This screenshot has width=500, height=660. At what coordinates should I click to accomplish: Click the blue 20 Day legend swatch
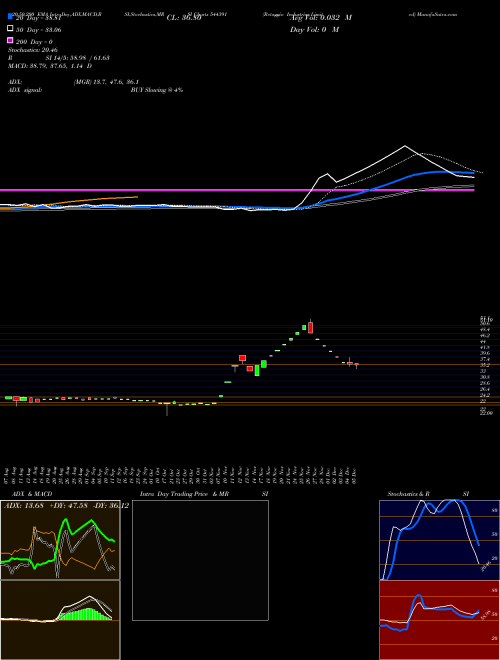[x=11, y=17]
